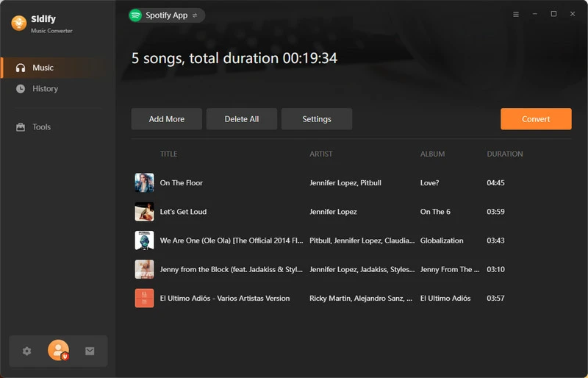Viewport: 588px width, 378px height.
Task: Click the toolbox Tools icon
Action: pos(21,127)
